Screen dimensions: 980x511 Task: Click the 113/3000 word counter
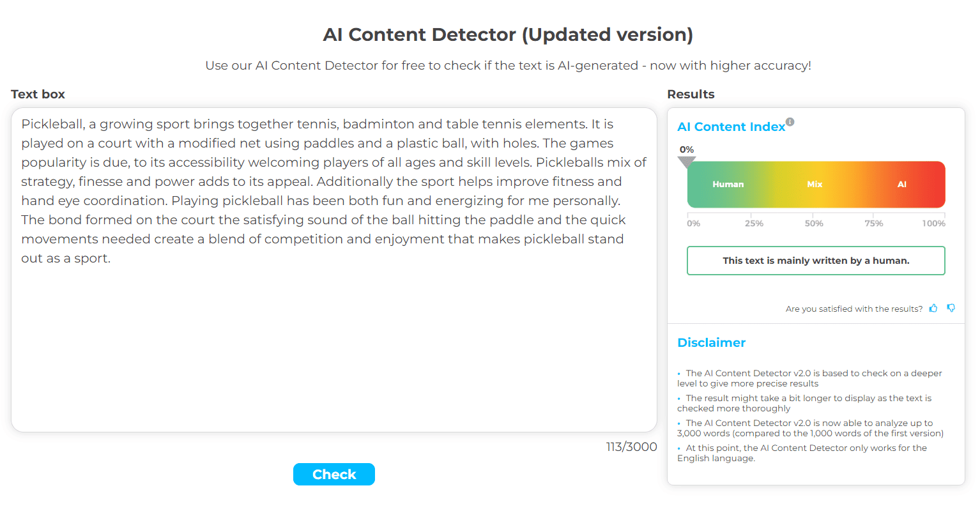tap(631, 447)
